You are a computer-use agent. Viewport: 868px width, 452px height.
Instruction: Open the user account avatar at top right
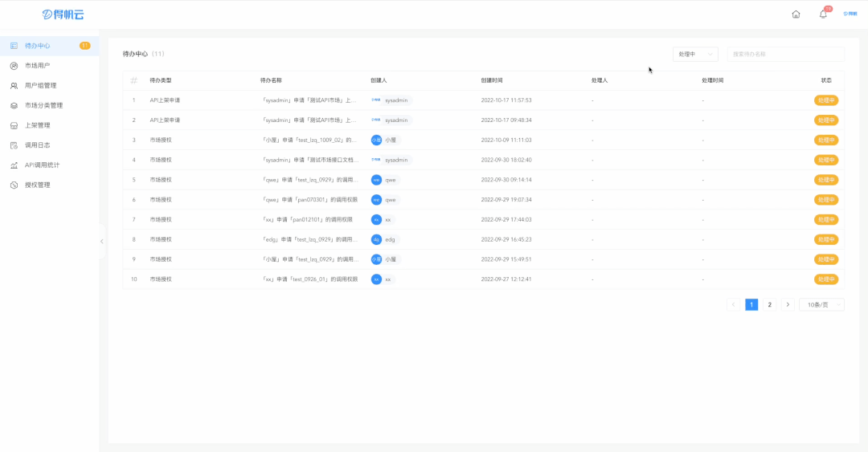pos(850,14)
